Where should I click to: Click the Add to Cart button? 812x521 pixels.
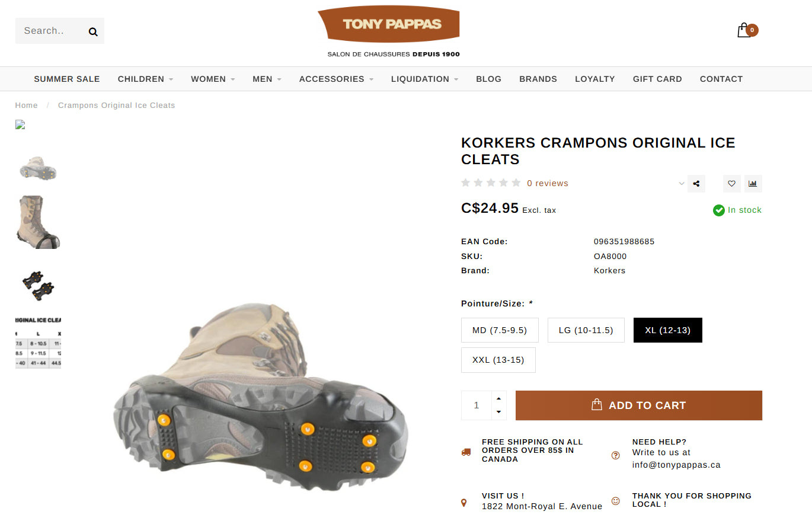(638, 405)
